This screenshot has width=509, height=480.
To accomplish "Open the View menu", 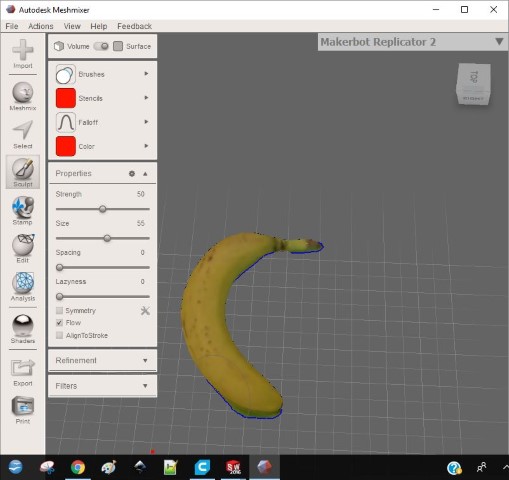I will click(x=72, y=26).
